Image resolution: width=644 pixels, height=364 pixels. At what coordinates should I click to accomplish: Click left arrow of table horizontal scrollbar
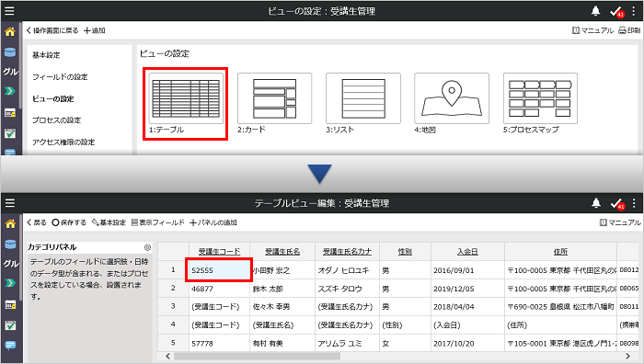point(167,357)
